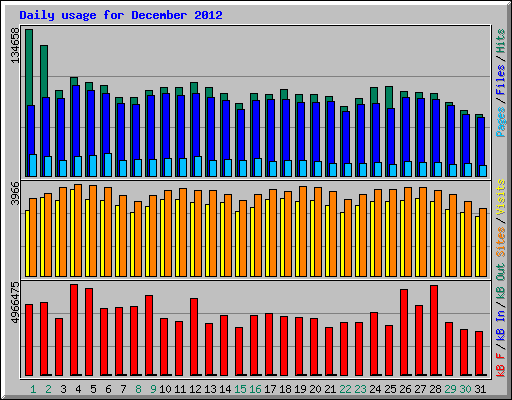Click day label 16 on the x-axis
The height and width of the screenshot is (400, 512).
(x=255, y=389)
